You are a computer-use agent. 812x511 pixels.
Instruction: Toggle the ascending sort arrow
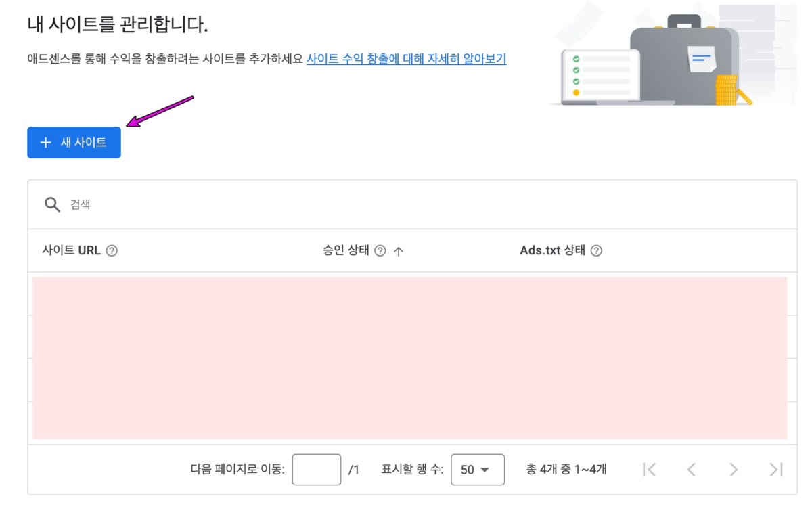(399, 251)
